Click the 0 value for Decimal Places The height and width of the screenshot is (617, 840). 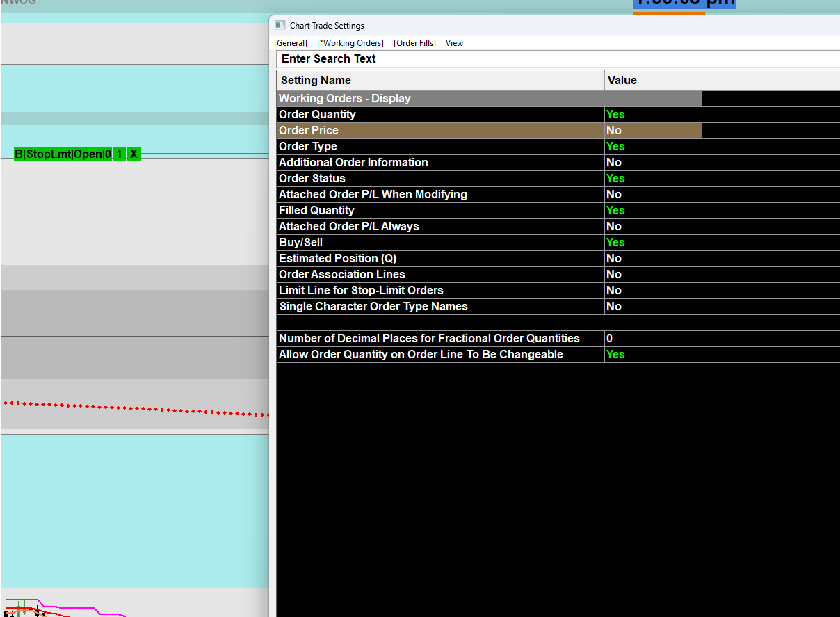(653, 339)
